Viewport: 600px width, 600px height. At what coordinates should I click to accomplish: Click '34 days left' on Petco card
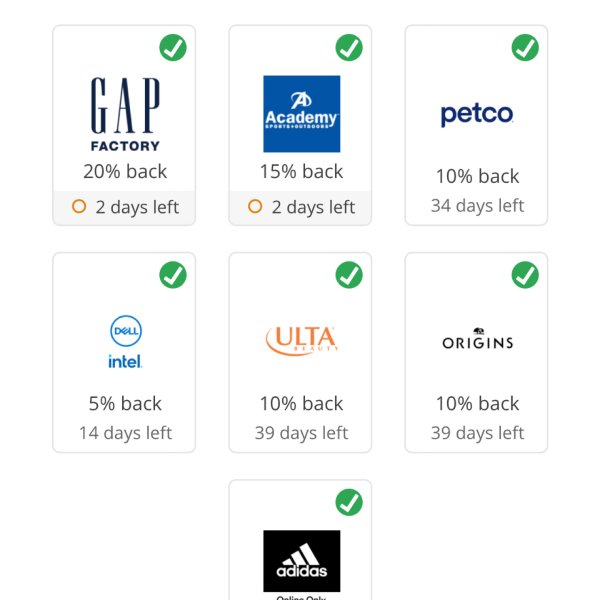point(477,205)
